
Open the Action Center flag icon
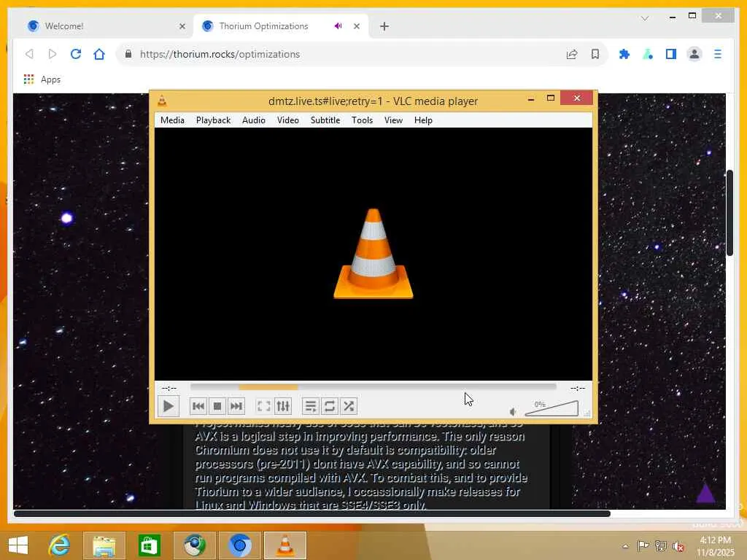tap(643, 546)
